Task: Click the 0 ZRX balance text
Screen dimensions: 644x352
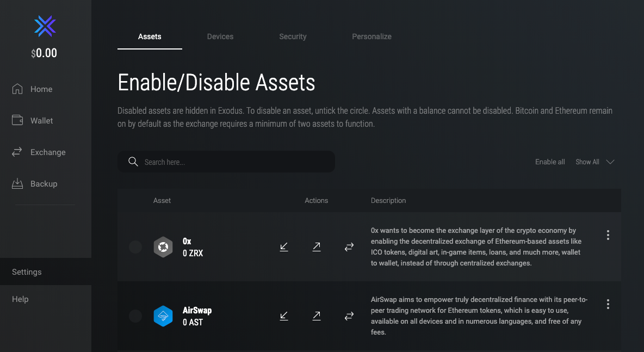Action: [x=193, y=253]
